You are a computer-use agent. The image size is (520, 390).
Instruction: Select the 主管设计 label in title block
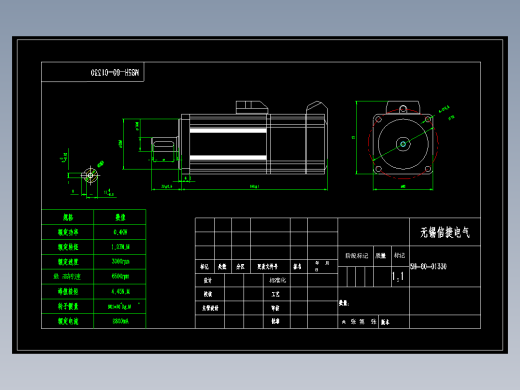pyautogui.click(x=210, y=308)
